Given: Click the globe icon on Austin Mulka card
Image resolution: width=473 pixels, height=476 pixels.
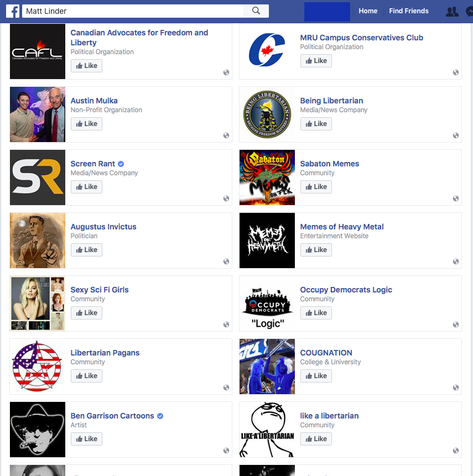Looking at the screenshot, I should tap(226, 135).
